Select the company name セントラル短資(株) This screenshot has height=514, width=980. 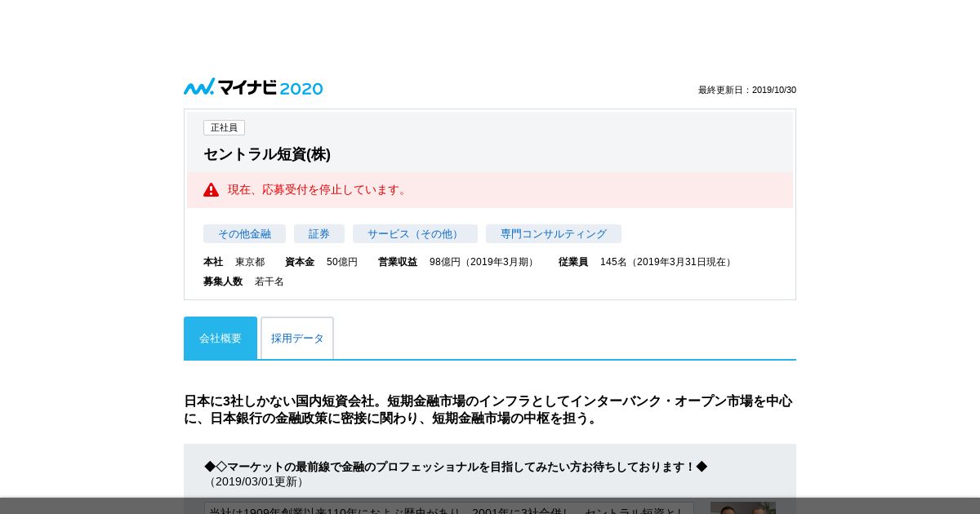267,154
